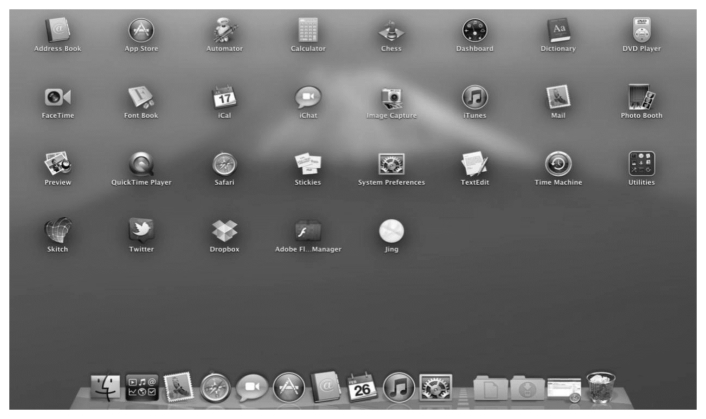Click System Preferences gear in the Dock
706x419 pixels.
[435, 387]
